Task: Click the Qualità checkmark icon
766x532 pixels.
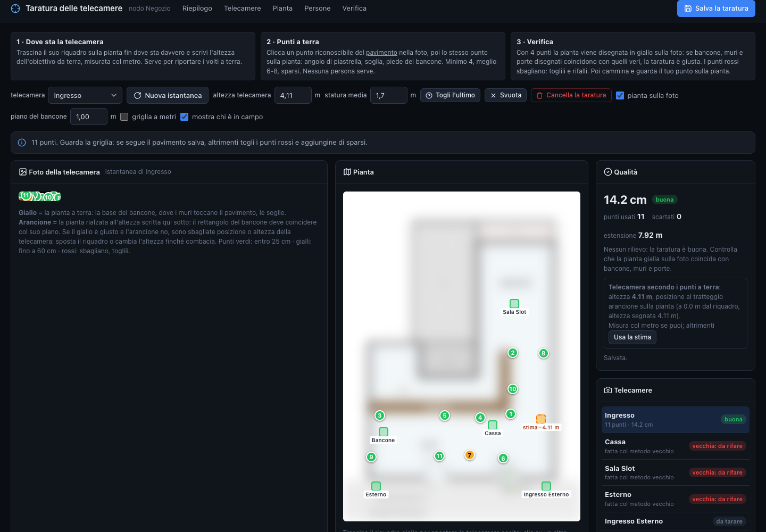Action: [608, 172]
